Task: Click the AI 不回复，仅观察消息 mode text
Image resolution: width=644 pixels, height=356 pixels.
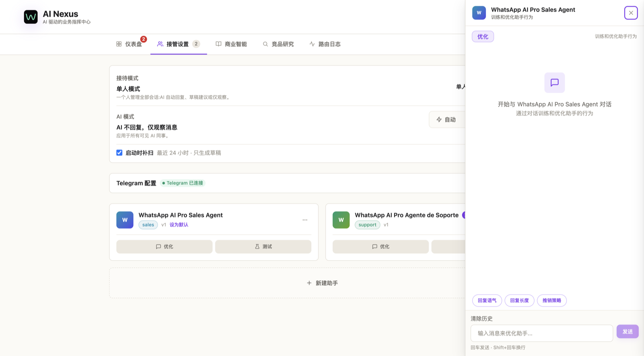Action: (x=147, y=127)
